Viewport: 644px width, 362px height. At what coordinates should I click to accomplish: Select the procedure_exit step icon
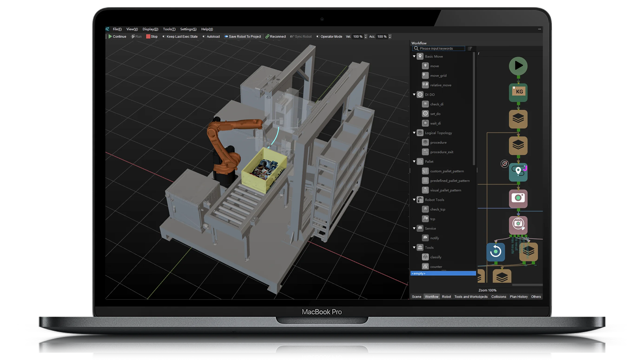[x=425, y=152]
